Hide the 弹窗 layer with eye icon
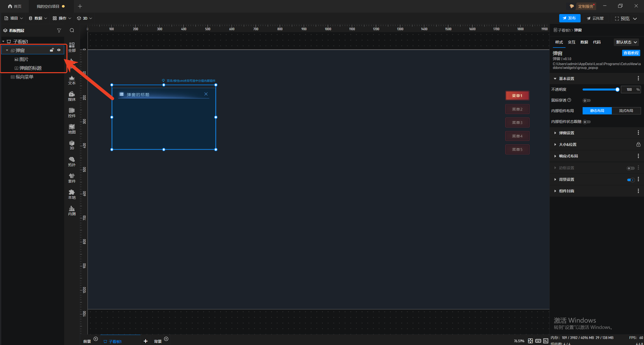The width and height of the screenshot is (644, 345). point(59,50)
